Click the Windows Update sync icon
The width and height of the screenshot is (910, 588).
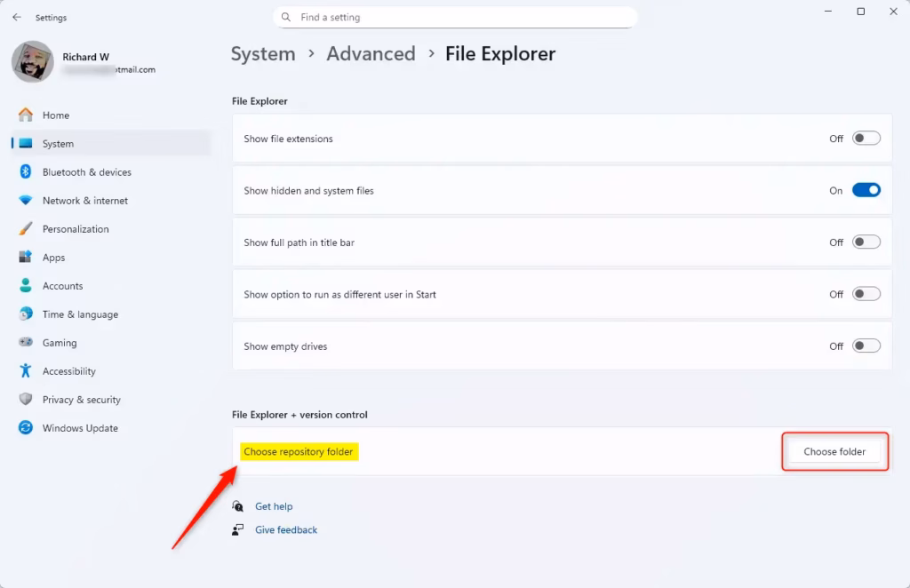coord(26,427)
